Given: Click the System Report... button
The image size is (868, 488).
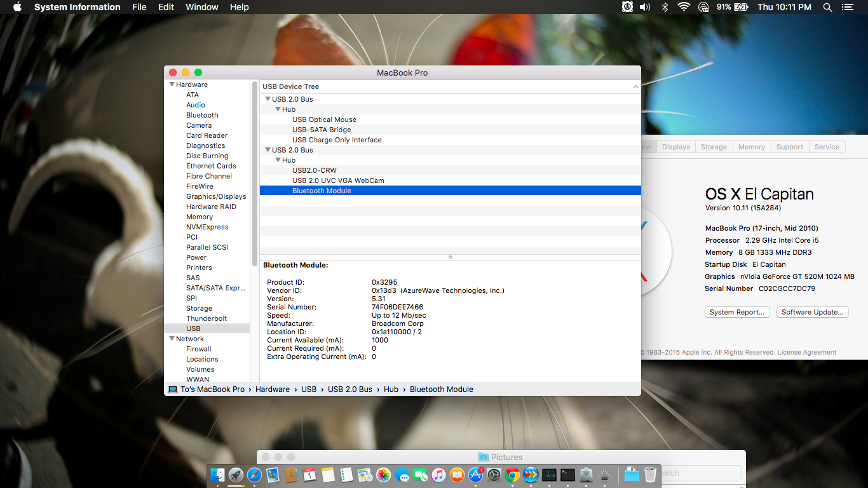Looking at the screenshot, I should click(737, 312).
